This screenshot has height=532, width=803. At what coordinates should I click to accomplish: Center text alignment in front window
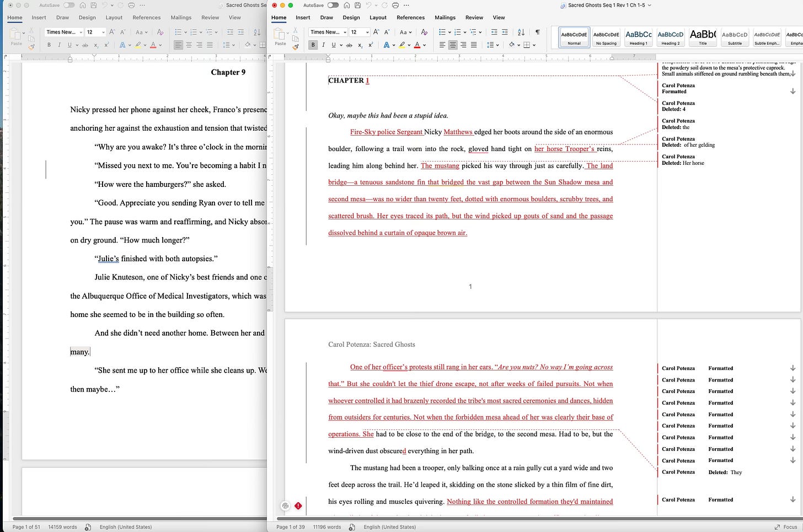453,45
